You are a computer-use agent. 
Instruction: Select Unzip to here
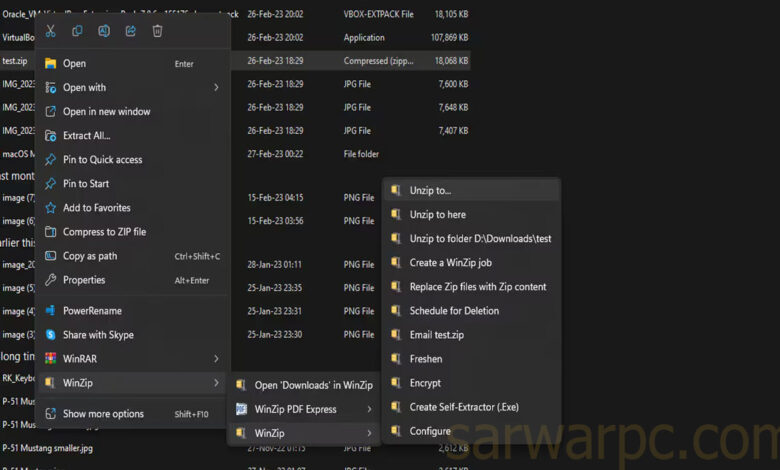pos(472,215)
